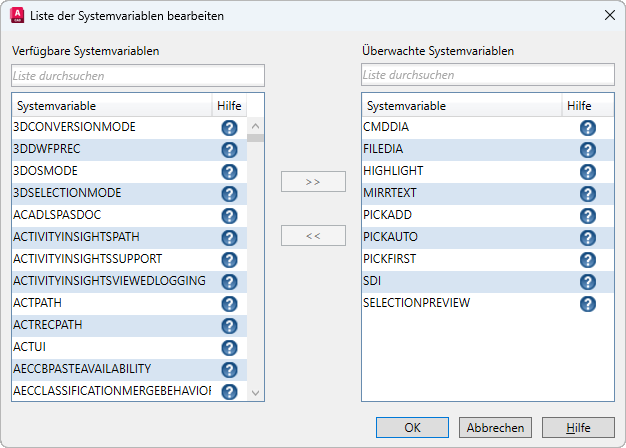Click the << remove variable button
The width and height of the screenshot is (626, 448).
[313, 236]
